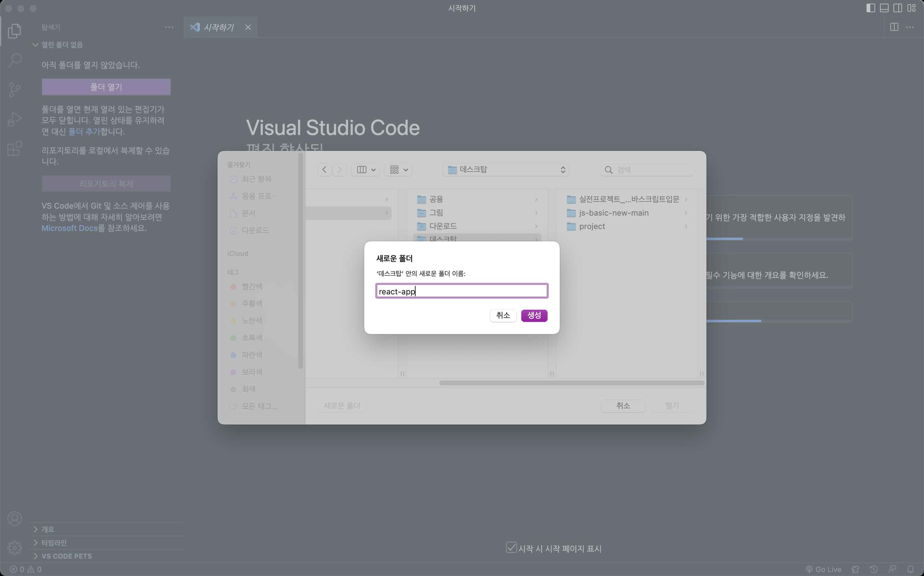The image size is (924, 576).
Task: Click the horizontal scrollbar in file dialog
Action: [572, 383]
